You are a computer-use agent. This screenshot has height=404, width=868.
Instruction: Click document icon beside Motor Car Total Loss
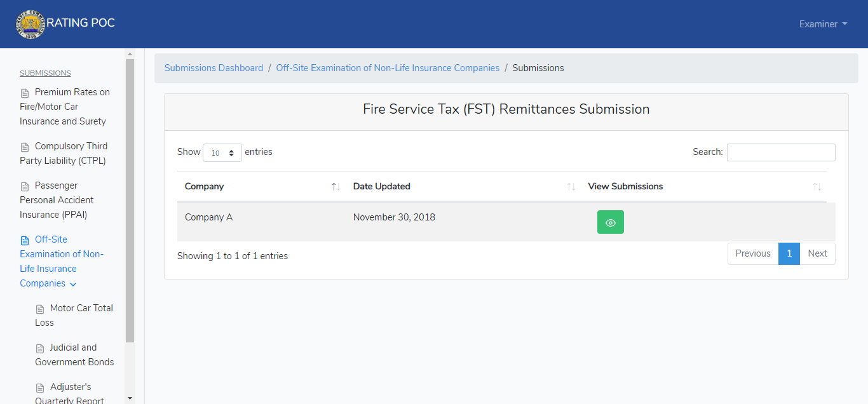[x=40, y=309]
